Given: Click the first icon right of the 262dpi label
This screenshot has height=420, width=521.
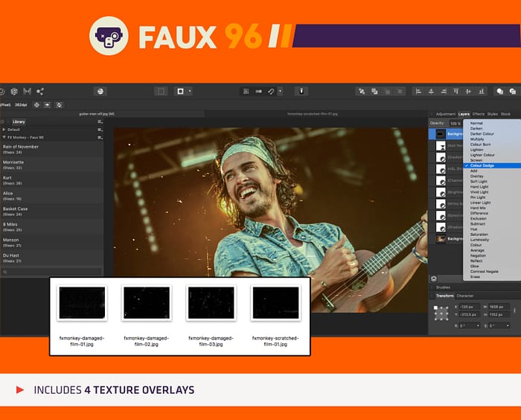Looking at the screenshot, I should tap(36, 105).
